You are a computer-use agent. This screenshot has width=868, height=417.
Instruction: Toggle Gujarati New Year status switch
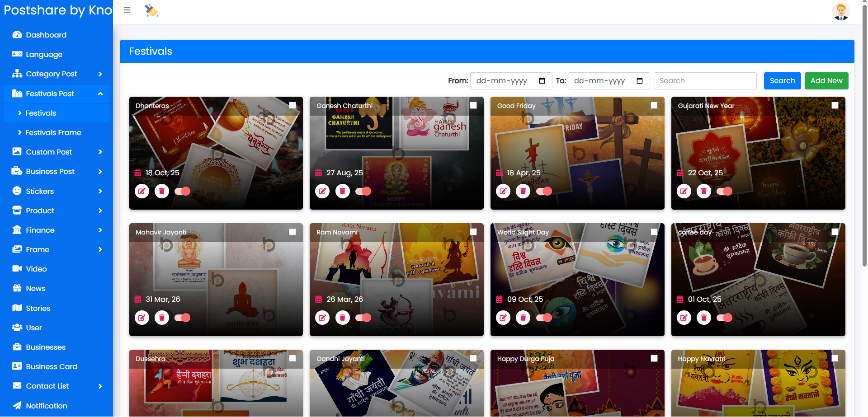725,191
